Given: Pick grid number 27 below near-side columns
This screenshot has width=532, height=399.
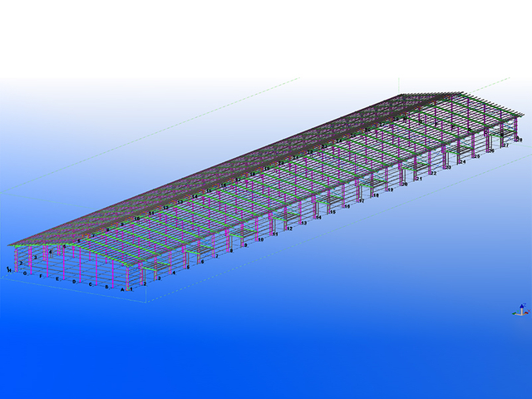Looking at the screenshot, I should pyautogui.click(x=505, y=145).
